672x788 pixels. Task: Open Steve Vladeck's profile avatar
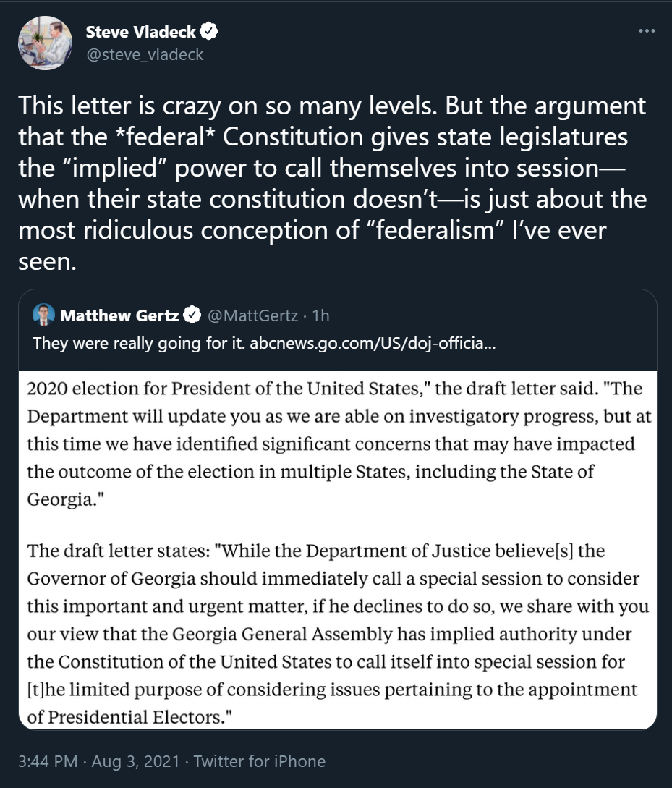(45, 43)
